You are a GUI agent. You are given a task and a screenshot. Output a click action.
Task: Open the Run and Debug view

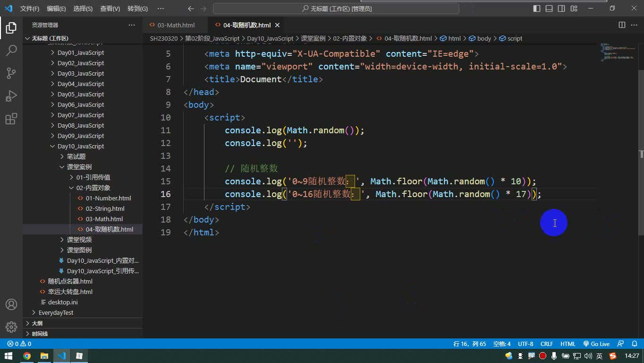11,95
